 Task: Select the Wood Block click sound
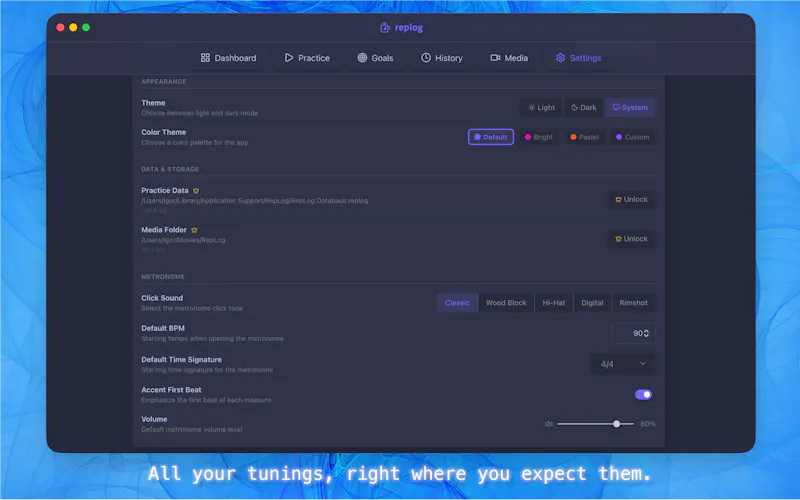[x=506, y=303]
